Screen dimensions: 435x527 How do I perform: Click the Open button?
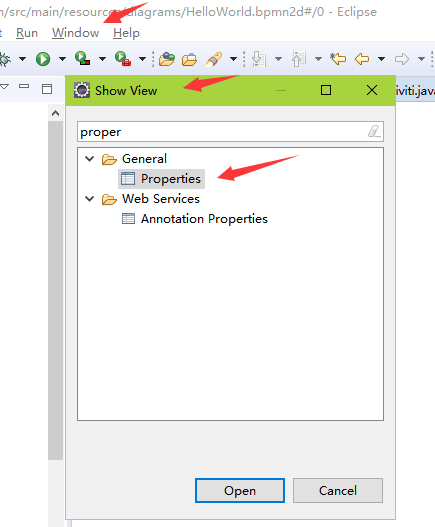[240, 491]
